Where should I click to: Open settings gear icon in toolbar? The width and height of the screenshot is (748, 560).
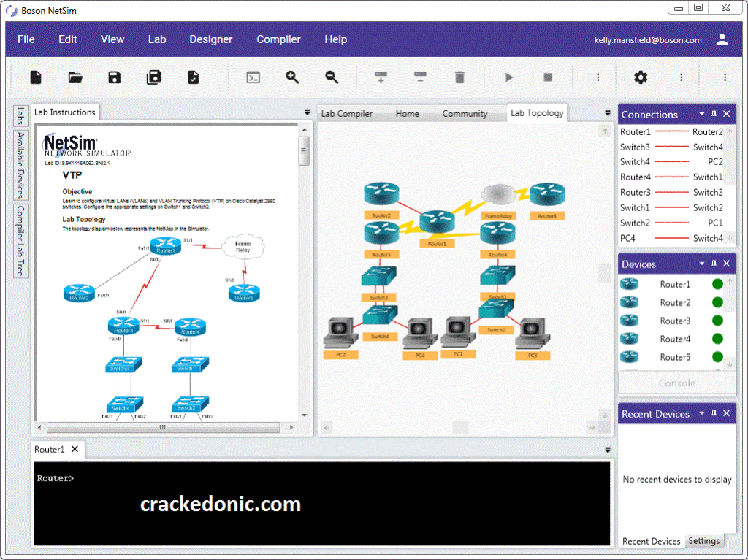(x=641, y=77)
